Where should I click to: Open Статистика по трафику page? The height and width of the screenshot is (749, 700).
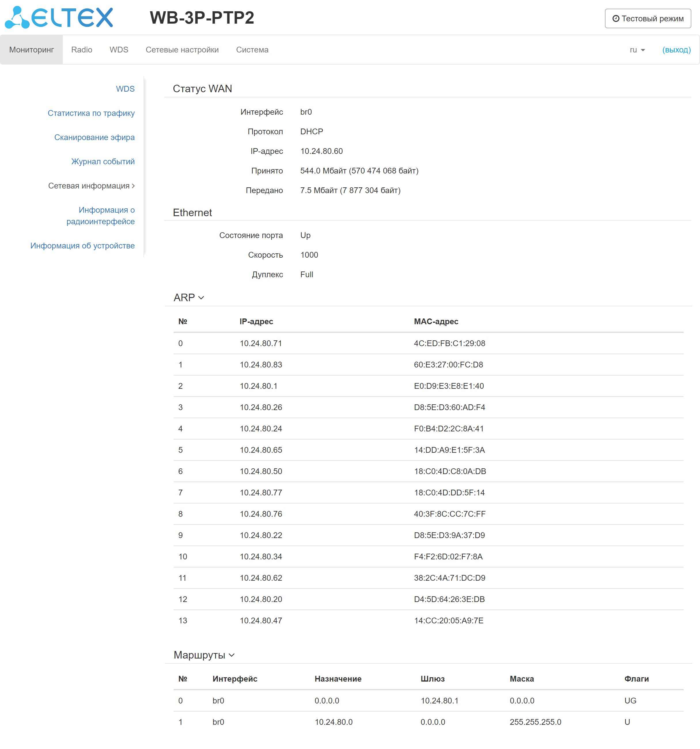click(x=91, y=113)
